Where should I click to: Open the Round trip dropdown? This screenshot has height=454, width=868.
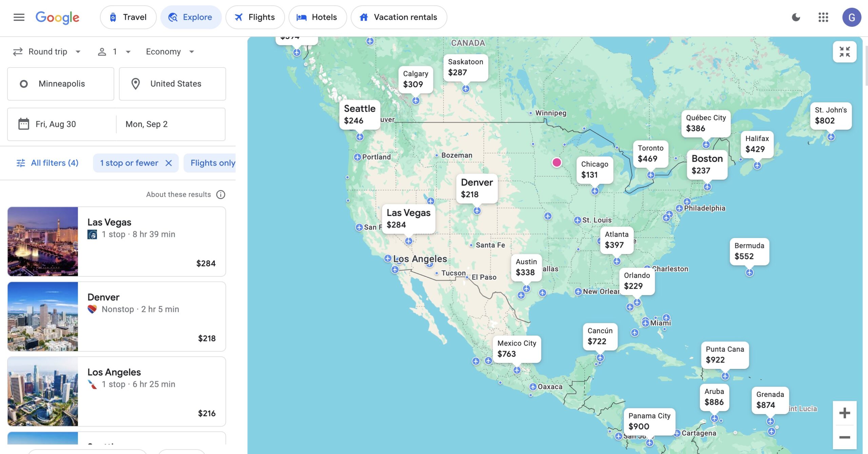47,52
